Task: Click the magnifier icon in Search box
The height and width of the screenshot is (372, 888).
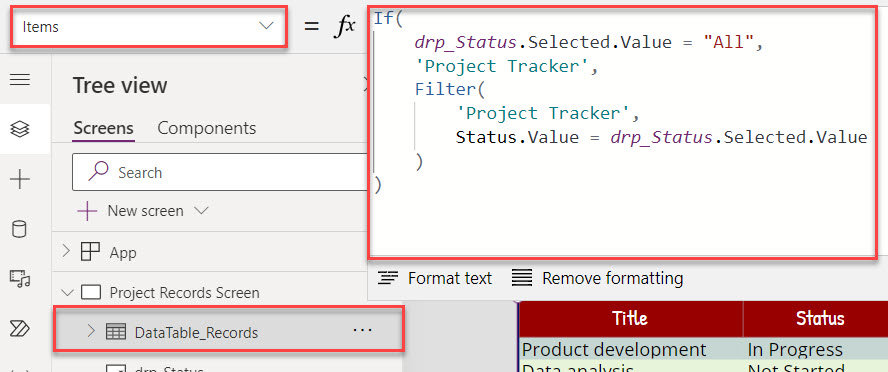Action: pyautogui.click(x=99, y=171)
